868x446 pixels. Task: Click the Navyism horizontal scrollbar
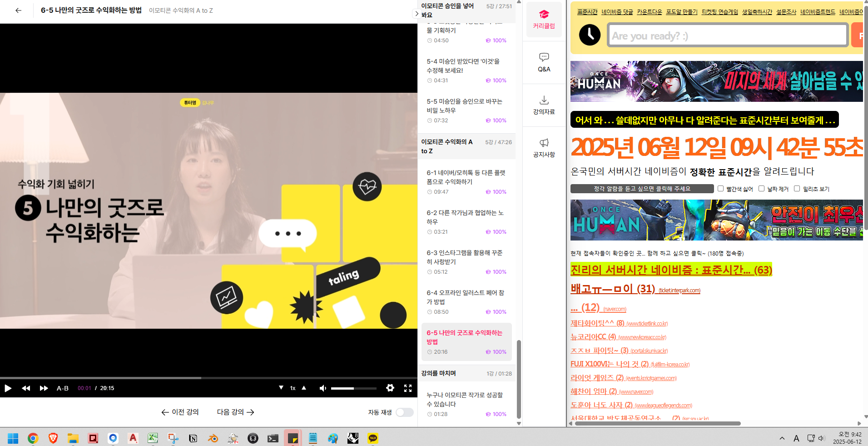[658, 423]
